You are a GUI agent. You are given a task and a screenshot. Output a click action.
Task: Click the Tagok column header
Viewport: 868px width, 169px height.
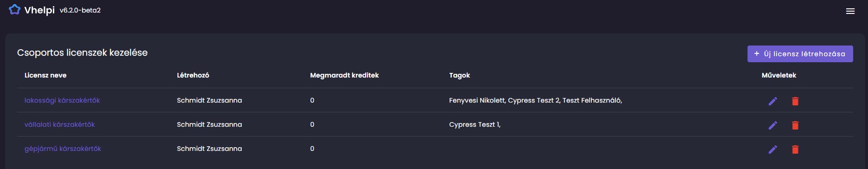coord(460,75)
